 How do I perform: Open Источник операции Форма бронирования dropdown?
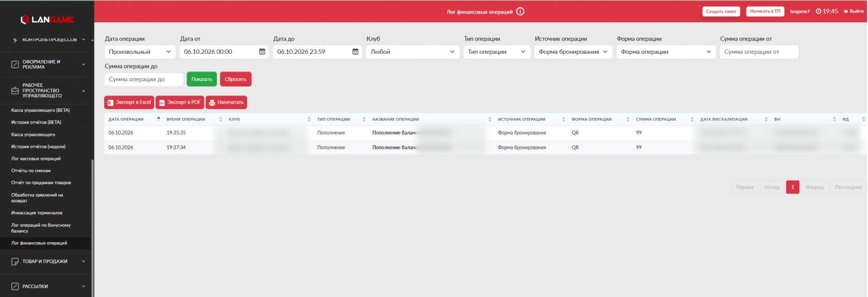(574, 52)
